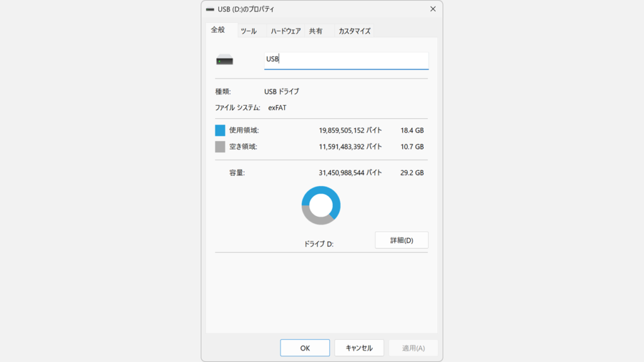
Task: Click the 適用(A) button
Action: 413,348
